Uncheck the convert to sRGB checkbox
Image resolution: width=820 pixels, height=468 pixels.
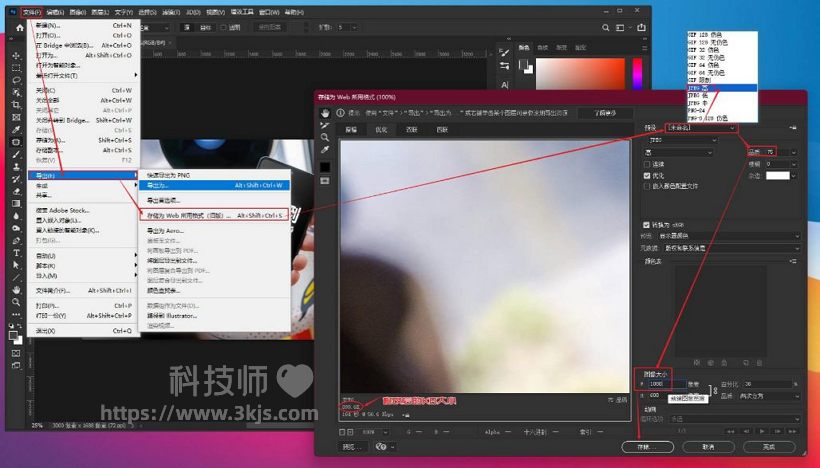tap(646, 225)
